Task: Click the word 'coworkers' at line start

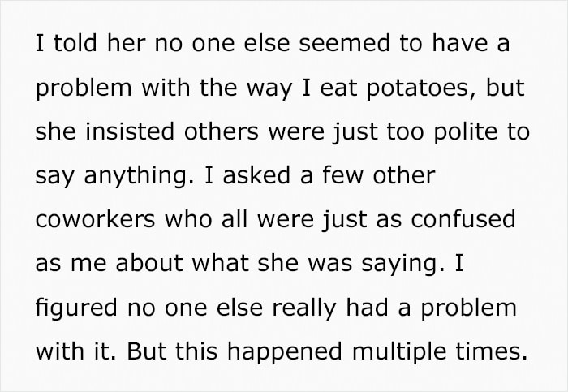Action: pyautogui.click(x=95, y=218)
